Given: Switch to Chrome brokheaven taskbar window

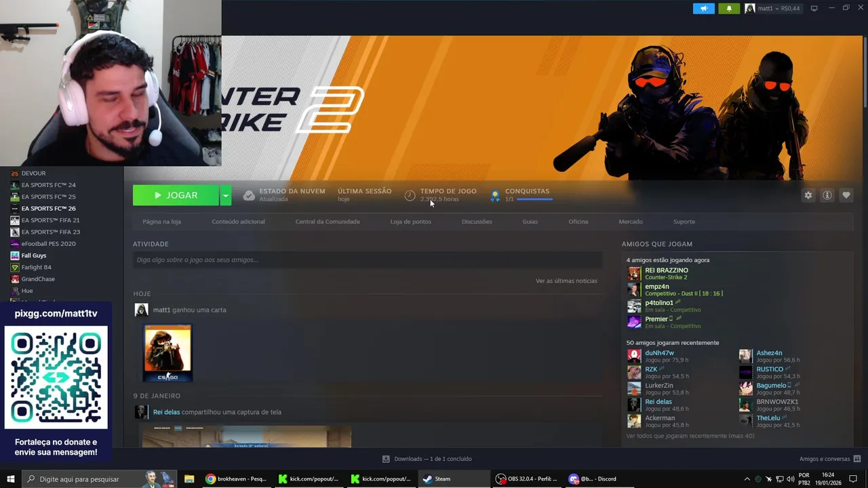Looking at the screenshot, I should tap(236, 479).
